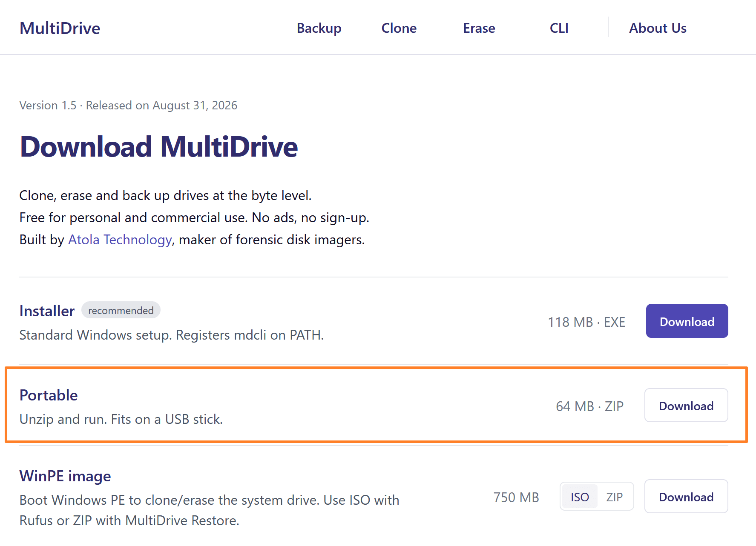Click 'Unzip and run. Fits on a USB stick.'
This screenshot has height=546, width=756.
(121, 419)
